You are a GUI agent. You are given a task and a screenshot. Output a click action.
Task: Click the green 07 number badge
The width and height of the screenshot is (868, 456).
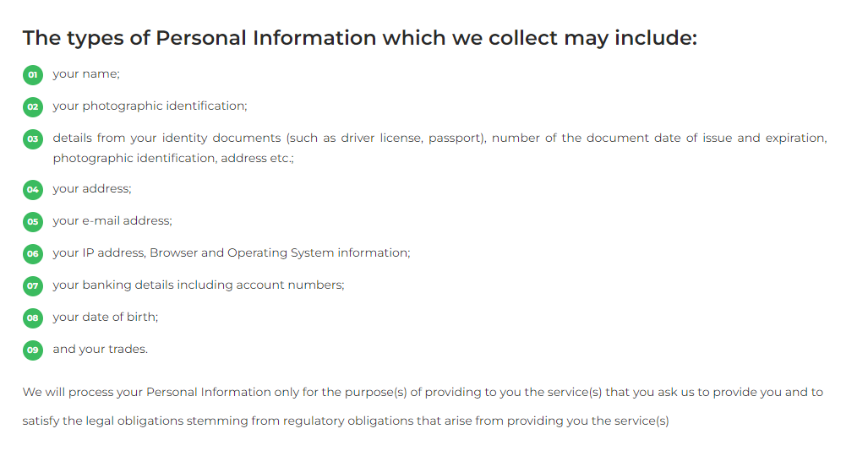tap(32, 286)
